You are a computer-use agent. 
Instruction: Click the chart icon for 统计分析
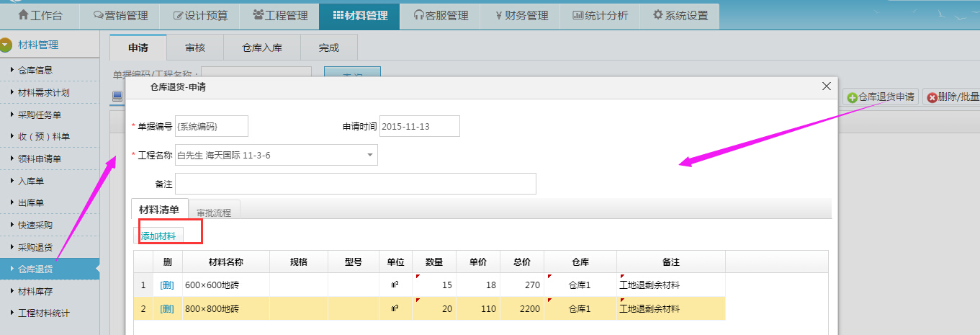point(577,15)
